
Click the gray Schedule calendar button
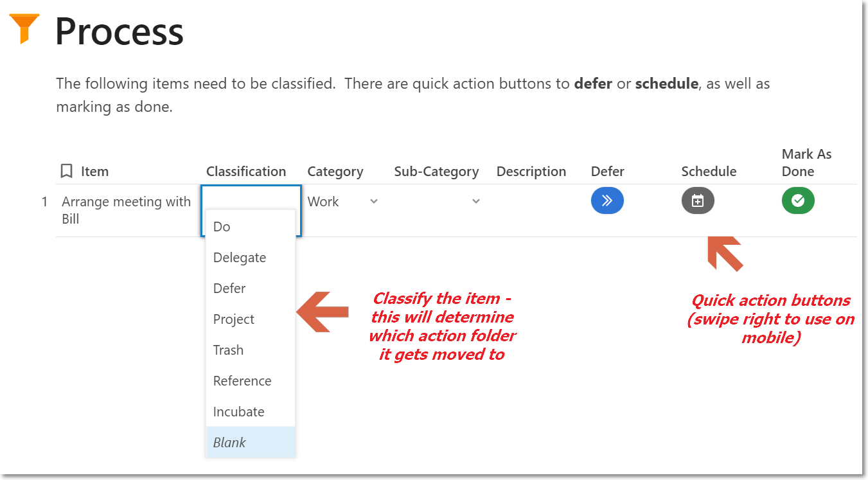click(698, 201)
